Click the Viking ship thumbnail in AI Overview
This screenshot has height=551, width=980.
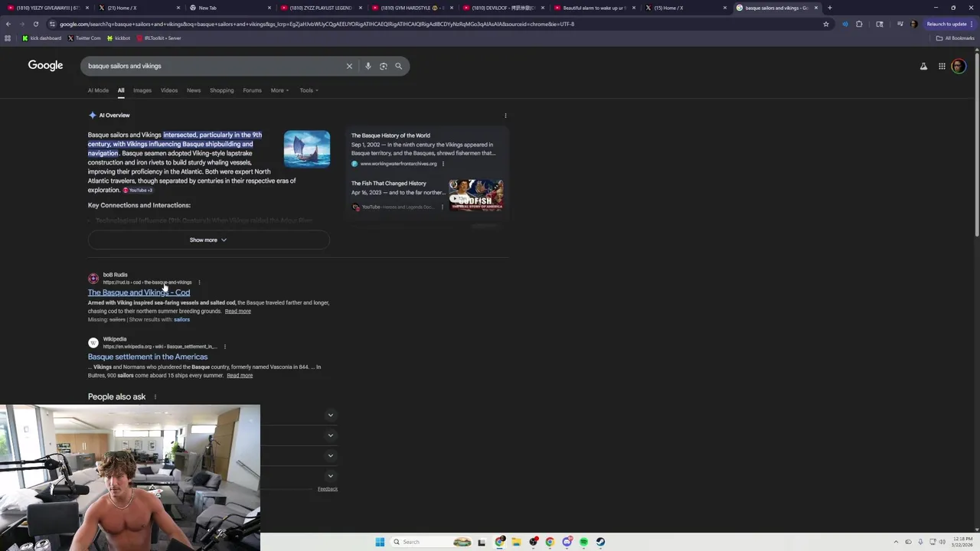coord(307,149)
